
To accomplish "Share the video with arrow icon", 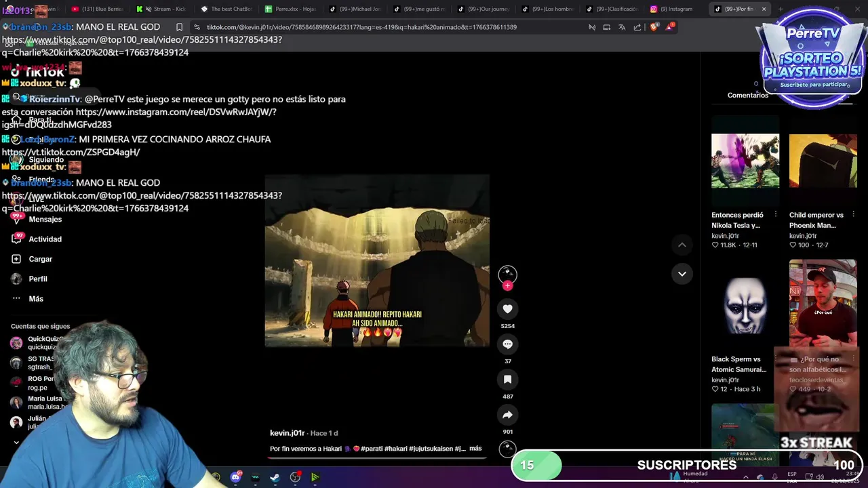I will (507, 415).
